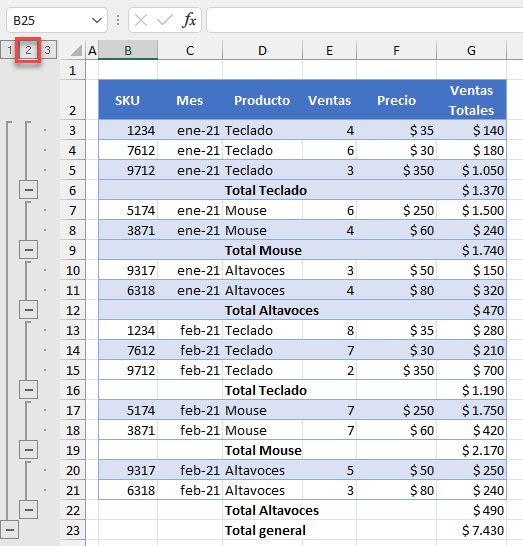The image size is (523, 546).
Task: Click the Altavoces cell in row 21
Action: pos(262,490)
